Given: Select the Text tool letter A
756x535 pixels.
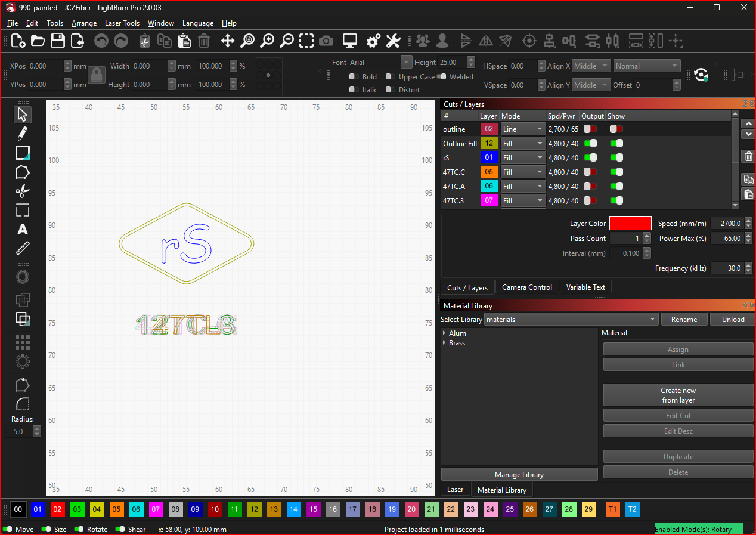Looking at the screenshot, I should click(23, 229).
